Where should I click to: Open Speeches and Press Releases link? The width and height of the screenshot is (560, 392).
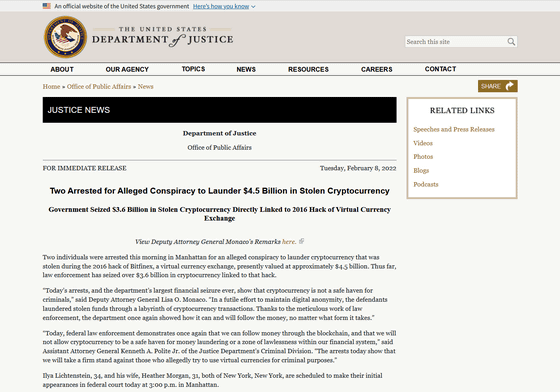point(454,129)
